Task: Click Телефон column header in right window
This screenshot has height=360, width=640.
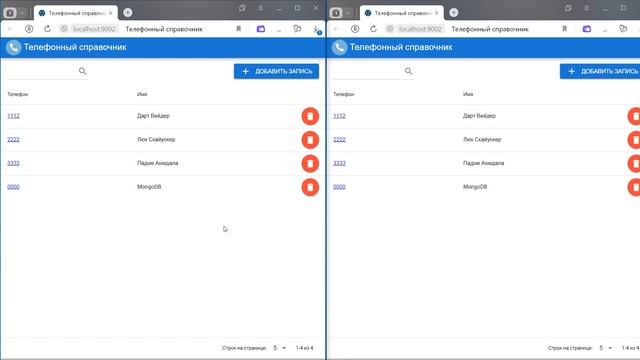Action: tap(343, 94)
